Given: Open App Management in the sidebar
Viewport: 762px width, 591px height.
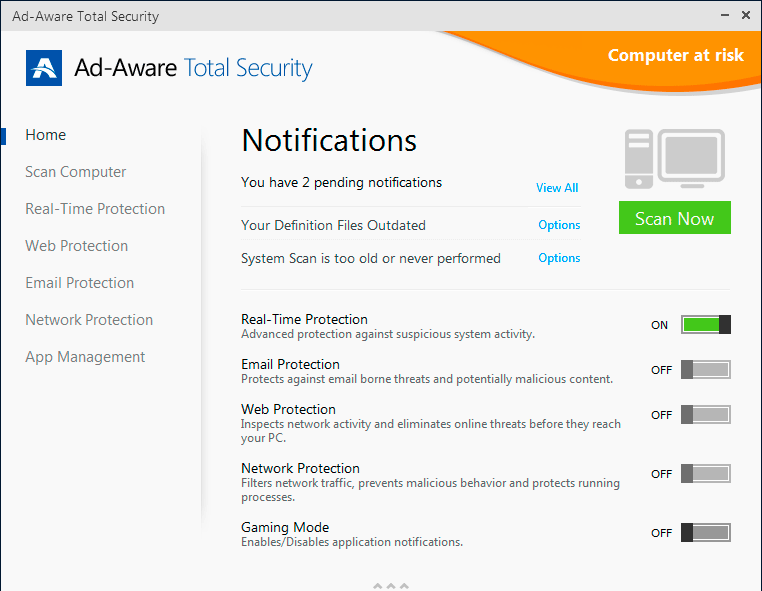Looking at the screenshot, I should [85, 357].
